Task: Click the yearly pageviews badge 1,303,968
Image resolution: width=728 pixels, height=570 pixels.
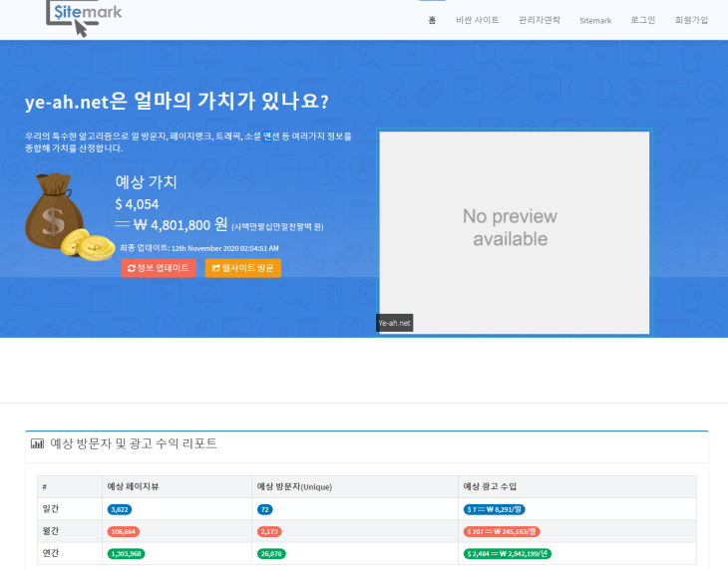Action: (126, 553)
